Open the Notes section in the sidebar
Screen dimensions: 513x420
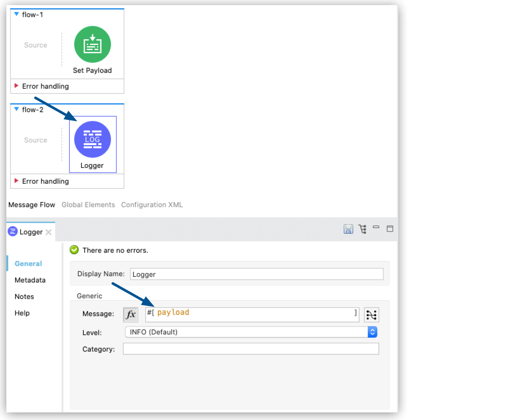(24, 296)
